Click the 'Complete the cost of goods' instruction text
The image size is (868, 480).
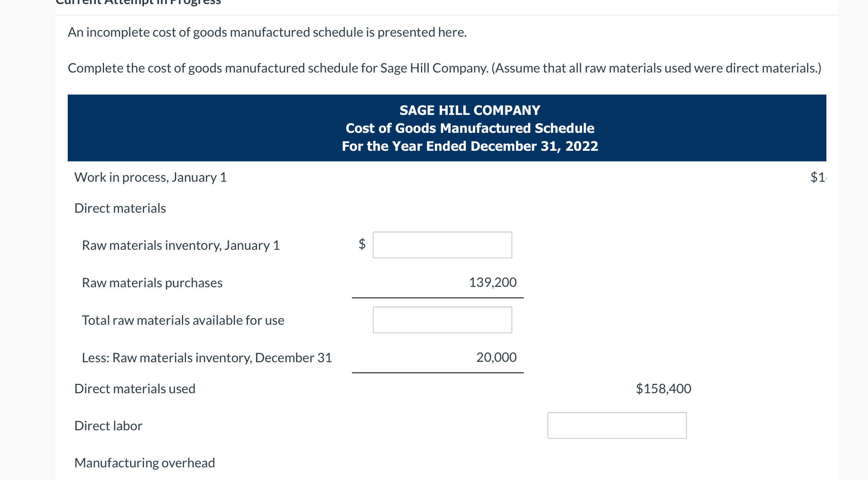(445, 68)
